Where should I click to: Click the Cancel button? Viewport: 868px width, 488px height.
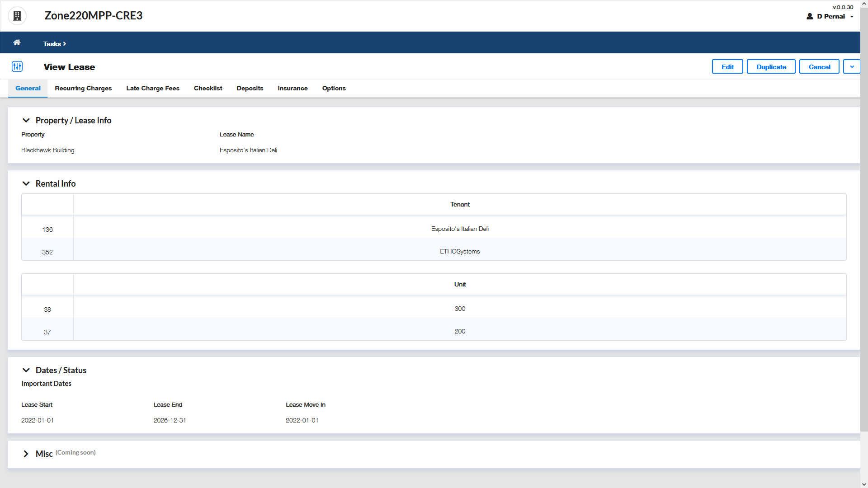[819, 67]
